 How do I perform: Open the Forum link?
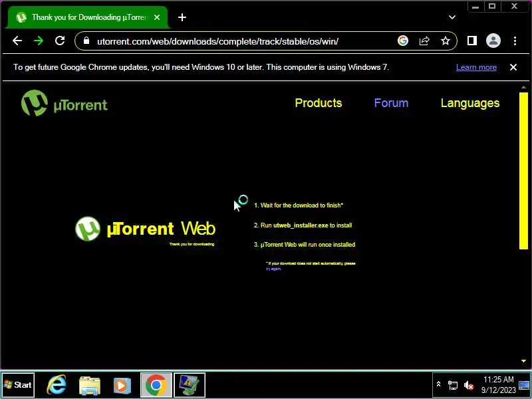click(391, 103)
